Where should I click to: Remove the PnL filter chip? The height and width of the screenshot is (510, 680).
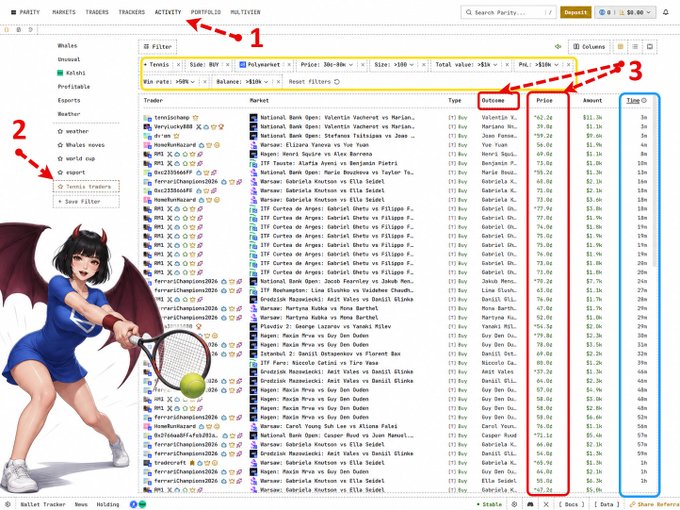click(x=569, y=64)
